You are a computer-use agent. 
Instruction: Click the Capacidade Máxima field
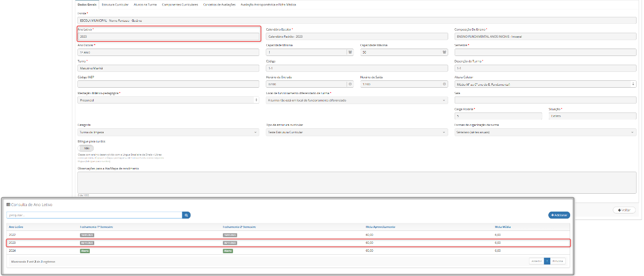400,52
